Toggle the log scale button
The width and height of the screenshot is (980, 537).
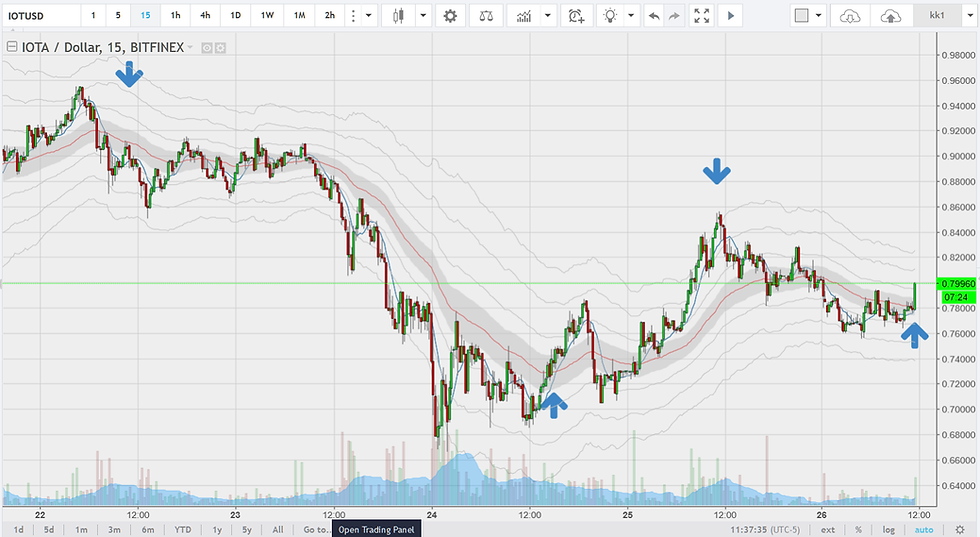pyautogui.click(x=888, y=529)
